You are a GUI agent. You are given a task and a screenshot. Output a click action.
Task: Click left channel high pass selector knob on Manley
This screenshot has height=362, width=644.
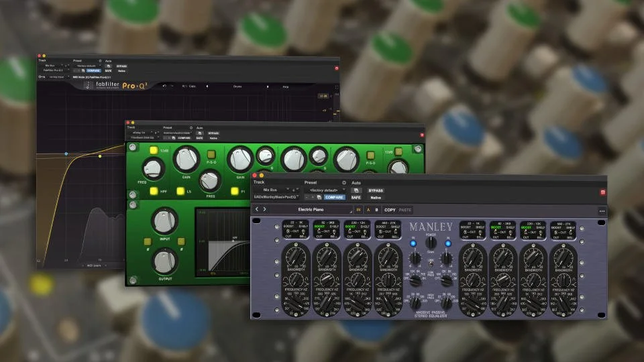[x=415, y=303]
